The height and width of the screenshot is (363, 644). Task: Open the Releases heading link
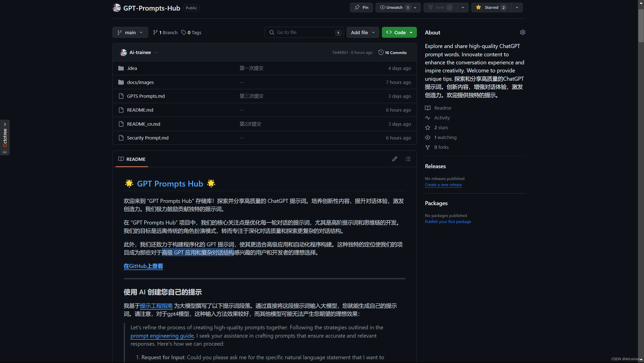click(435, 166)
